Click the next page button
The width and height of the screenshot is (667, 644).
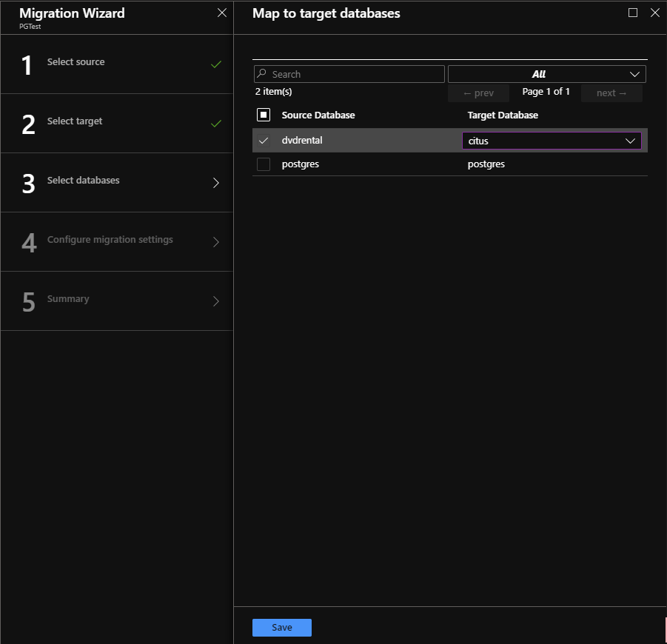point(611,93)
